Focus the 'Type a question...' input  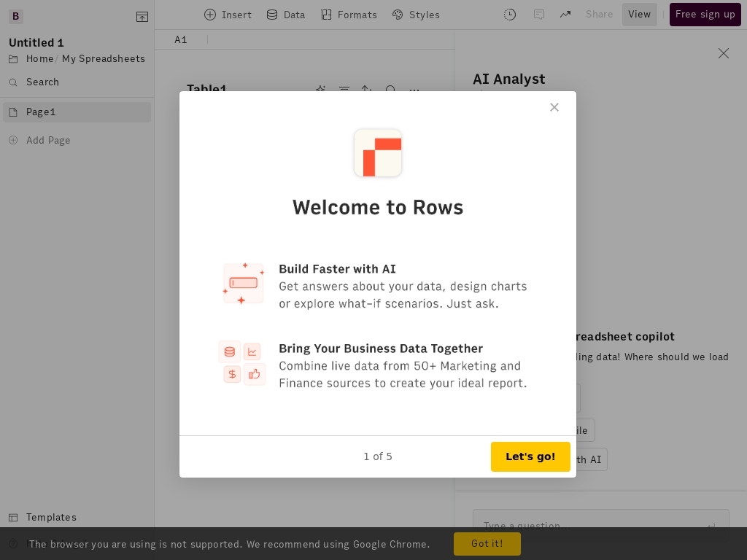point(600,526)
